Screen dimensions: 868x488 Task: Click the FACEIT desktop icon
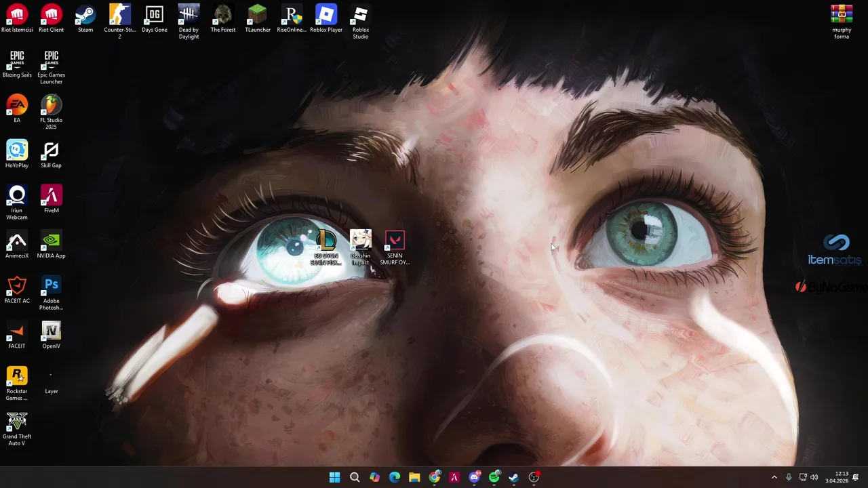17,335
